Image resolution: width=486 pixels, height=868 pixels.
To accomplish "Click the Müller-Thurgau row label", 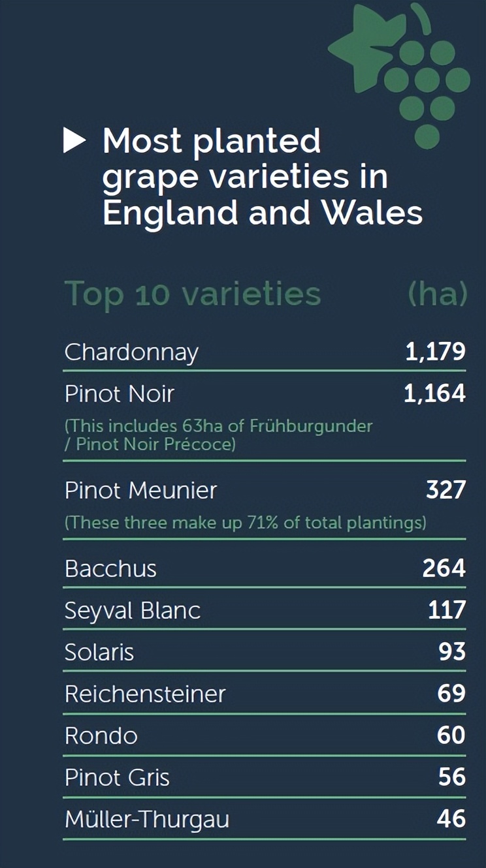I will click(147, 819).
